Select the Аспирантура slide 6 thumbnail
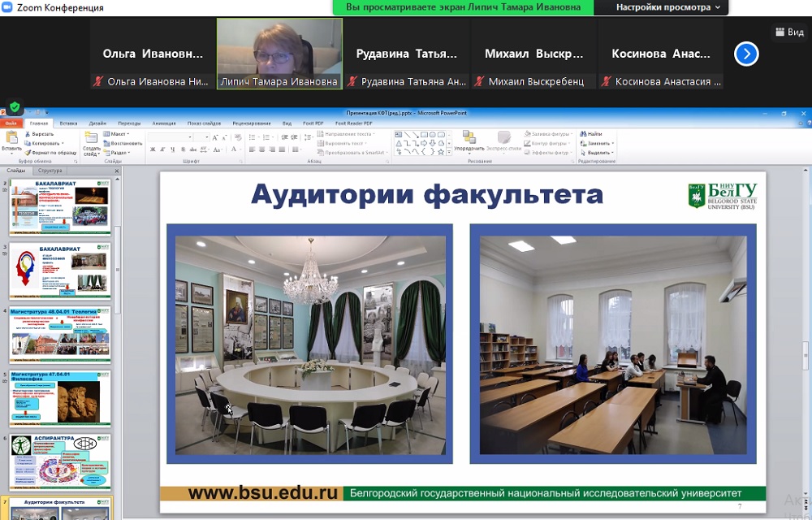This screenshot has height=520, width=812. (60, 461)
